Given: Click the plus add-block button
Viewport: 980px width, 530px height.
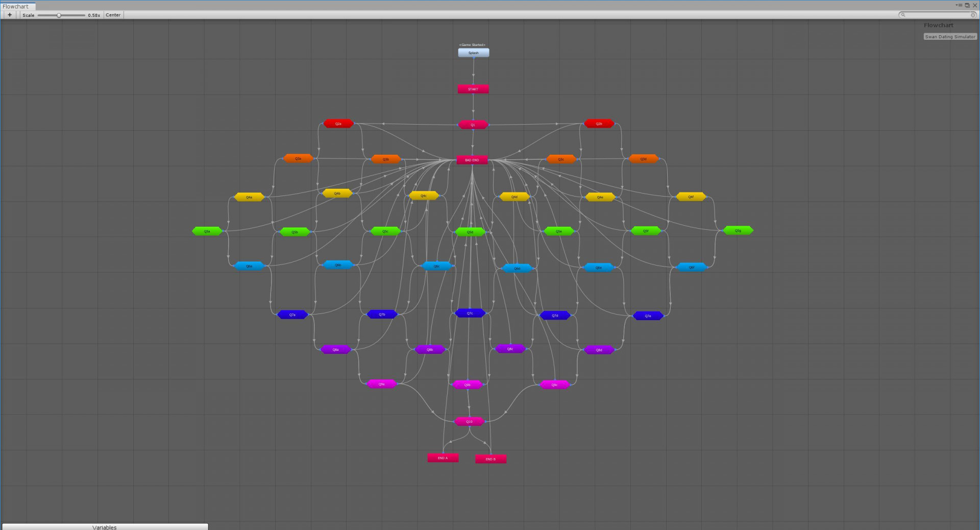Looking at the screenshot, I should click(10, 15).
